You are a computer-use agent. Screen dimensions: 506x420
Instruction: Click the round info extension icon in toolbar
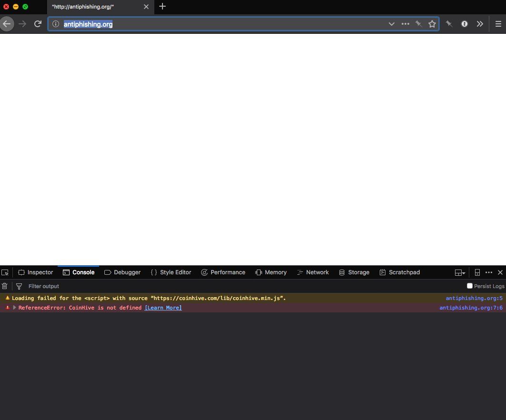pyautogui.click(x=465, y=24)
